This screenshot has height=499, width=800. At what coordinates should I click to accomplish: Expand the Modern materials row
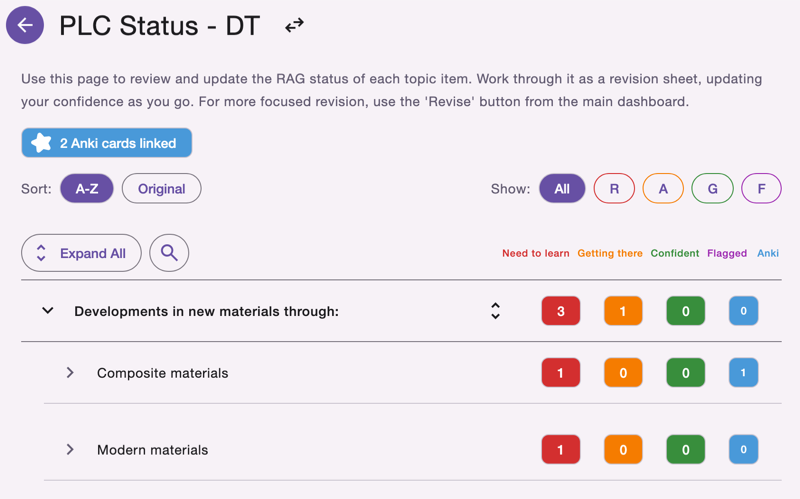(70, 450)
